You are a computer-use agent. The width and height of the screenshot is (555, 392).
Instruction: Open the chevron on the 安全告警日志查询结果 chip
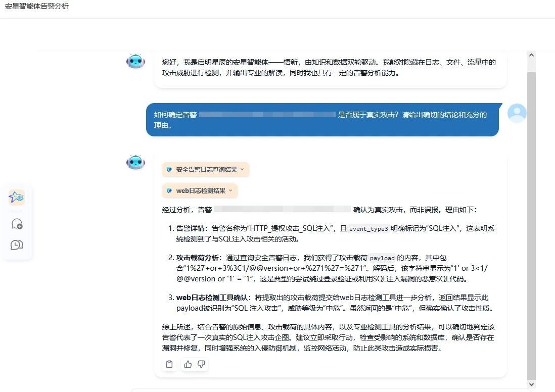pos(242,169)
